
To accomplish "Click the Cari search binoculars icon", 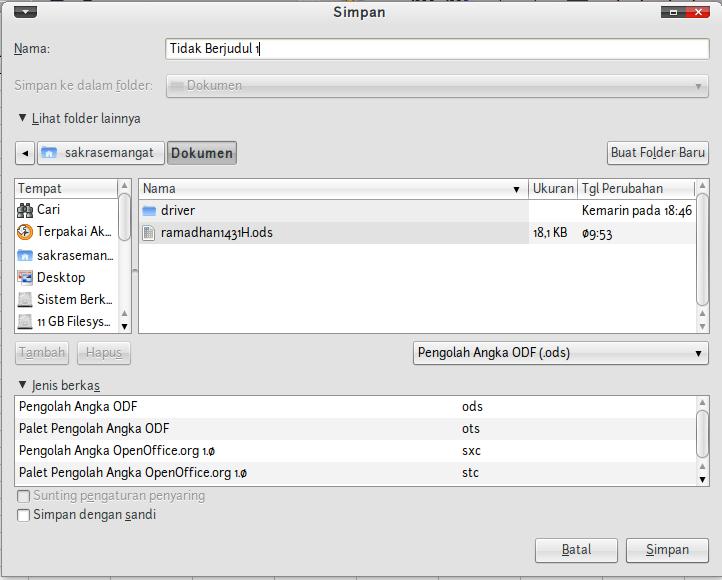I will pos(25,210).
